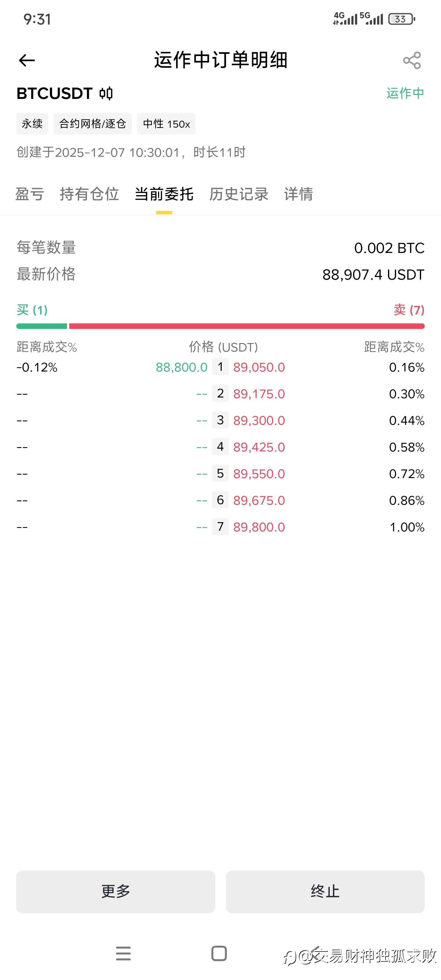Tap the share icon
This screenshot has width=441, height=980.
[x=412, y=60]
